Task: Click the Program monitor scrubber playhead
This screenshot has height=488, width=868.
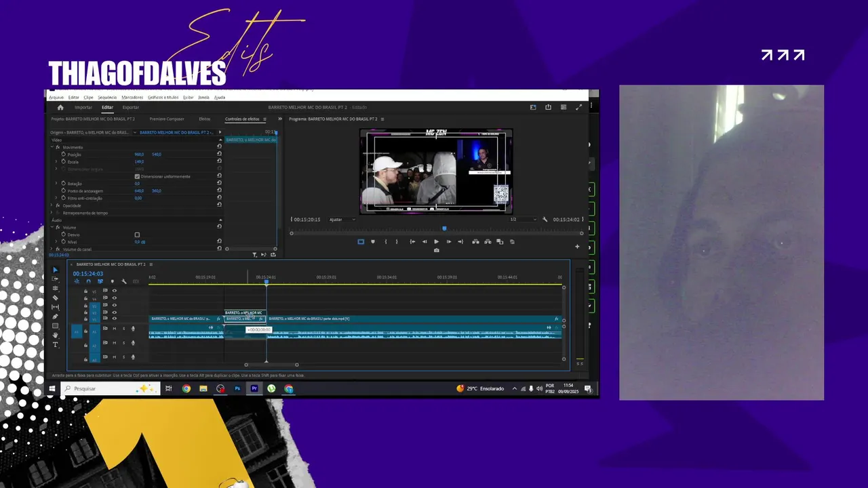Action: pos(444,228)
